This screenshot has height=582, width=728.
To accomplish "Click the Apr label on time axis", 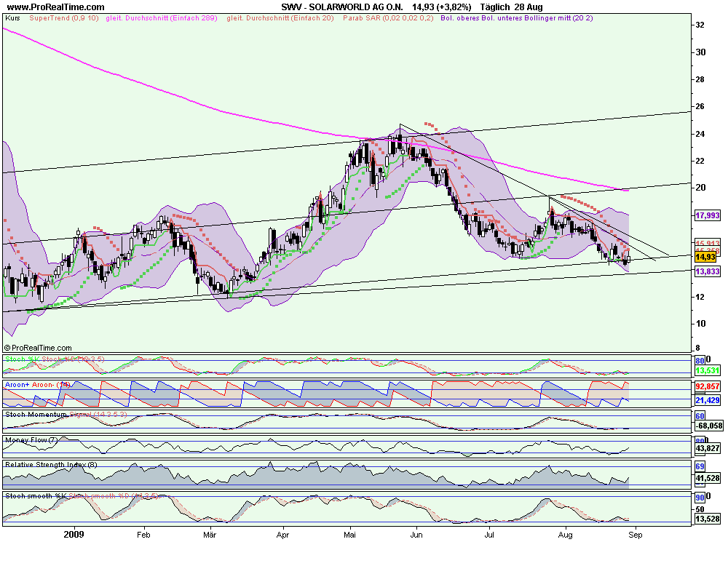I will 282,535.
